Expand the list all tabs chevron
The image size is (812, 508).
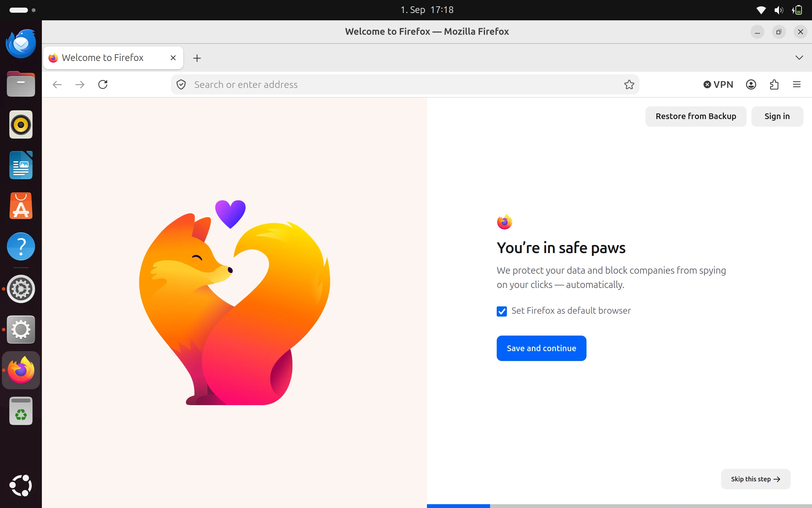pyautogui.click(x=799, y=58)
